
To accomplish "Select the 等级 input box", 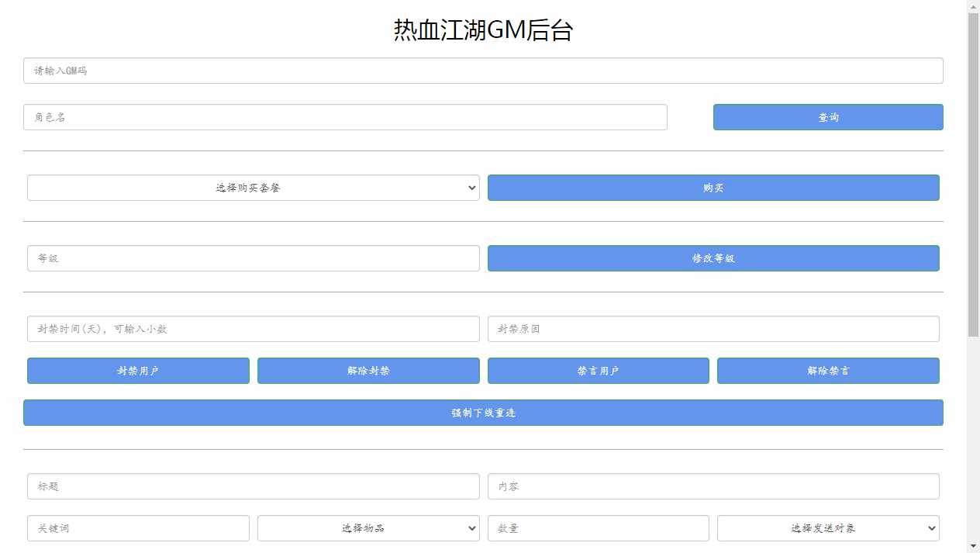I will 253,258.
